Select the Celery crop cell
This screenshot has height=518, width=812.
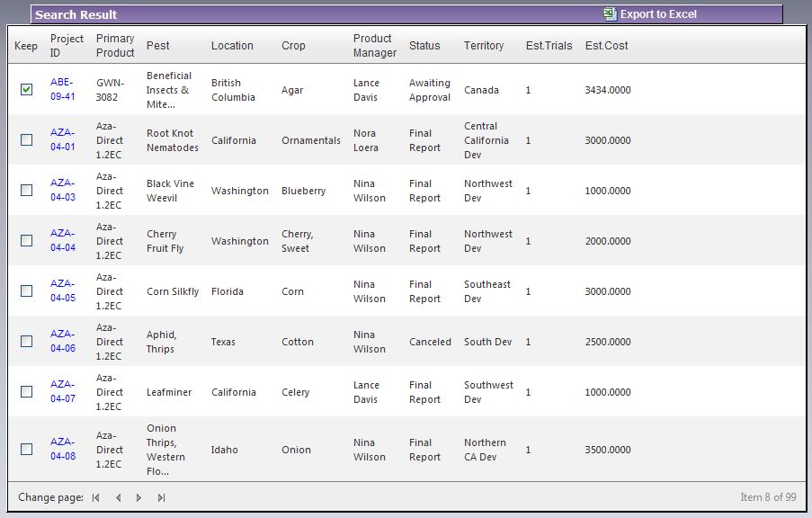(x=295, y=391)
